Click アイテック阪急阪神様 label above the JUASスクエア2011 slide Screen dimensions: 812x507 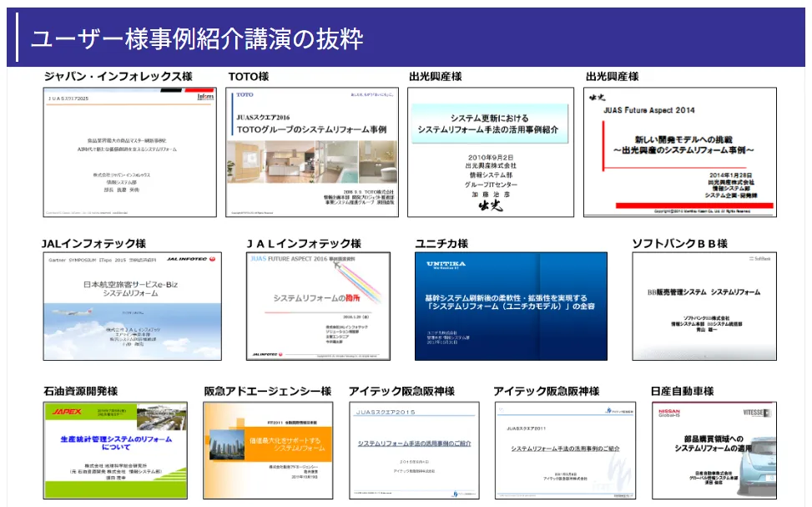(x=547, y=392)
